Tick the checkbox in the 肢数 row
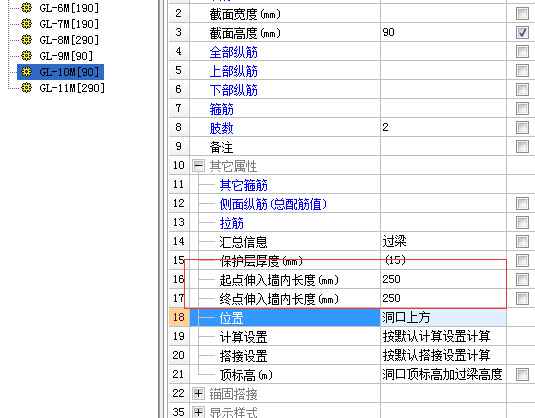This screenshot has height=418, width=535. (x=522, y=128)
